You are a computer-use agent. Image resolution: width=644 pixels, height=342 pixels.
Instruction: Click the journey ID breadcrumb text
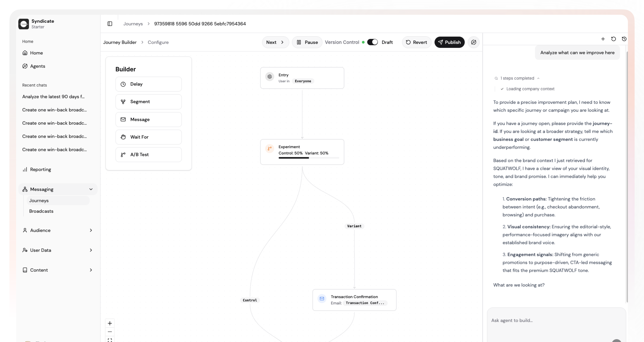(x=200, y=24)
